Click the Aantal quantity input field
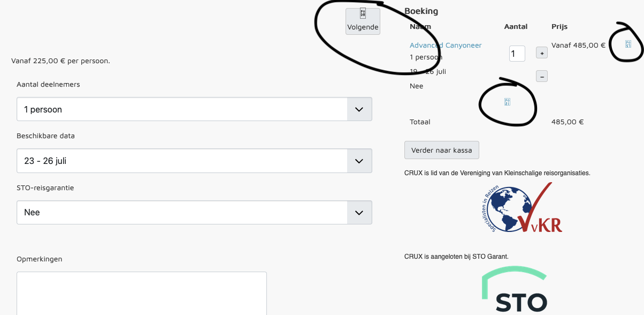644x315 pixels. [x=517, y=54]
